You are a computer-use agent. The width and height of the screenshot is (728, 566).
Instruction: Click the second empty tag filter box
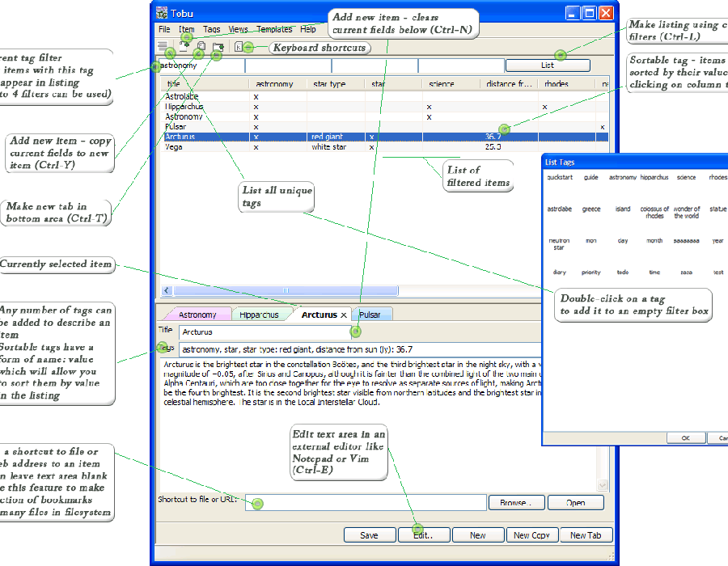point(288,65)
